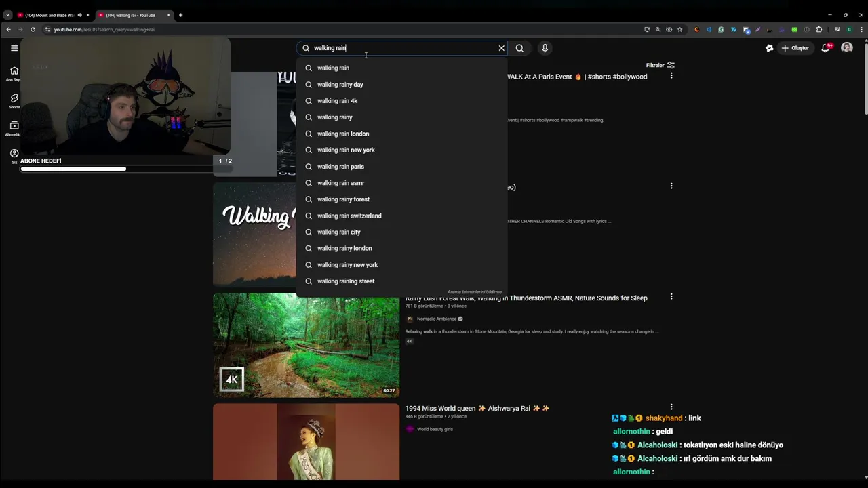The width and height of the screenshot is (868, 488).
Task: Close the Mount and Blade tab
Action: tap(87, 15)
